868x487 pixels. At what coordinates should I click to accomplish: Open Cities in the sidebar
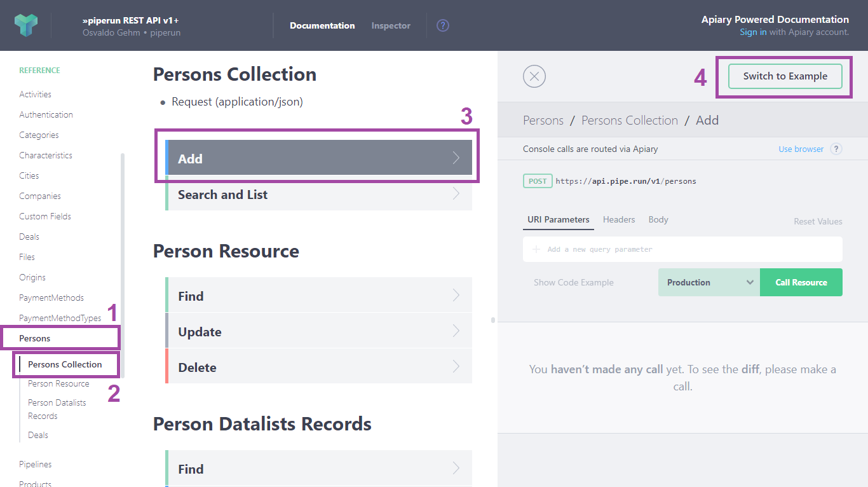click(29, 175)
